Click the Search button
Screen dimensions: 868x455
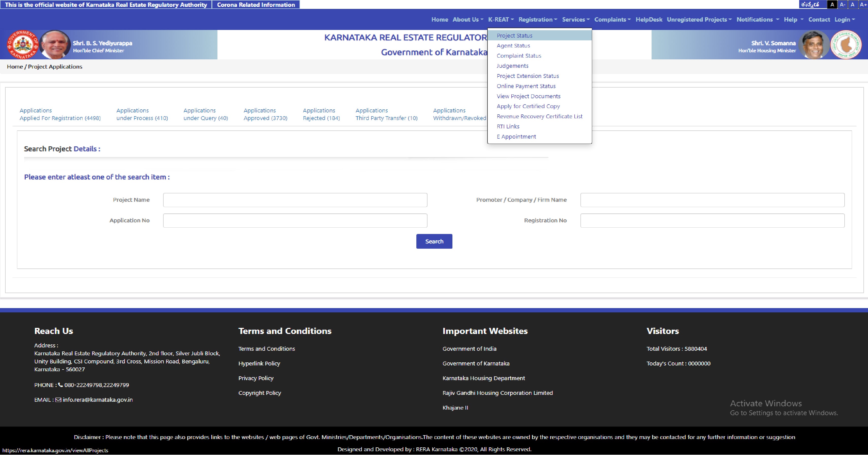click(434, 241)
